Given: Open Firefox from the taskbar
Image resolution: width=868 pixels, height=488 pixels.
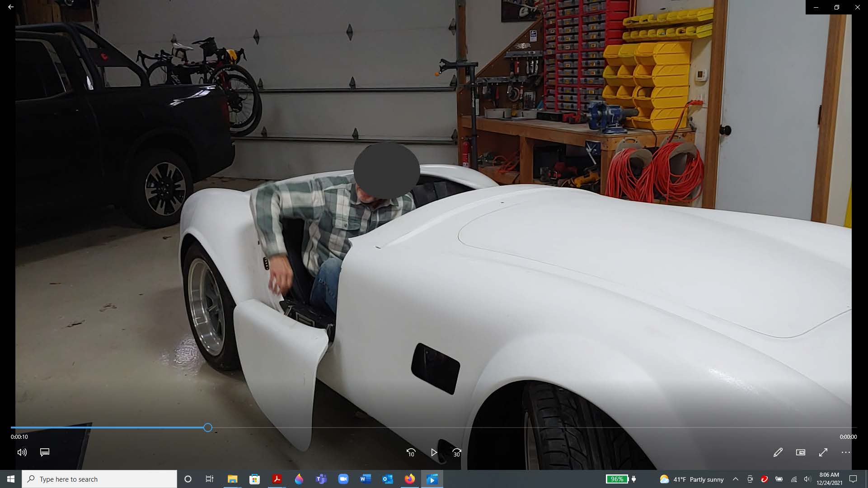Looking at the screenshot, I should point(410,479).
